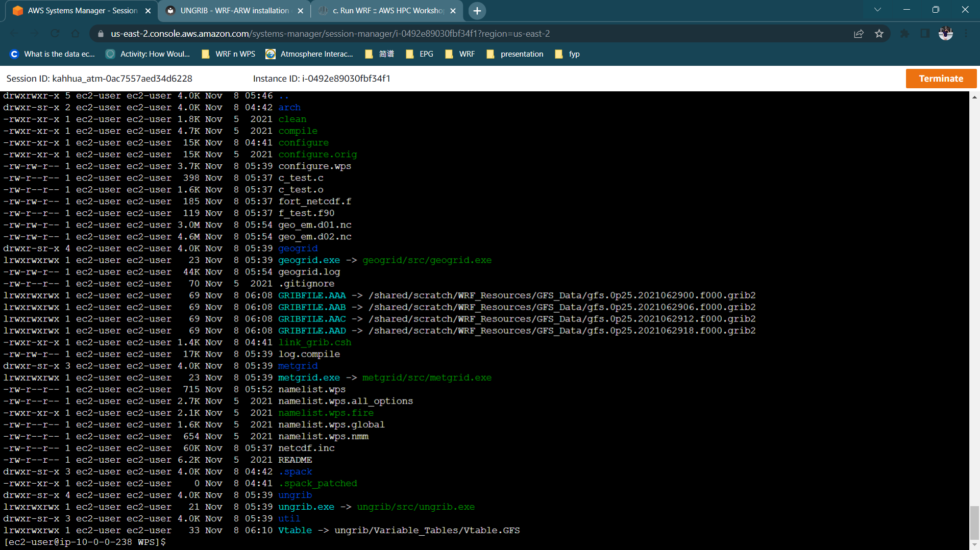This screenshot has height=550, width=980.
Task: Open the tab search dropdown
Action: [x=877, y=10]
